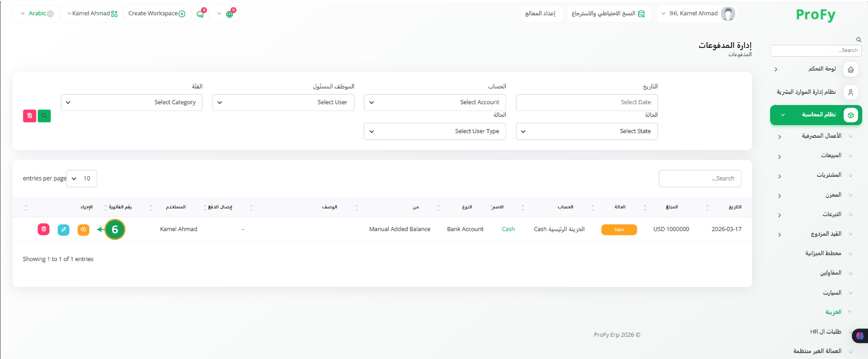Click the Bank Account type cell
The image size is (868, 359).
point(465,229)
